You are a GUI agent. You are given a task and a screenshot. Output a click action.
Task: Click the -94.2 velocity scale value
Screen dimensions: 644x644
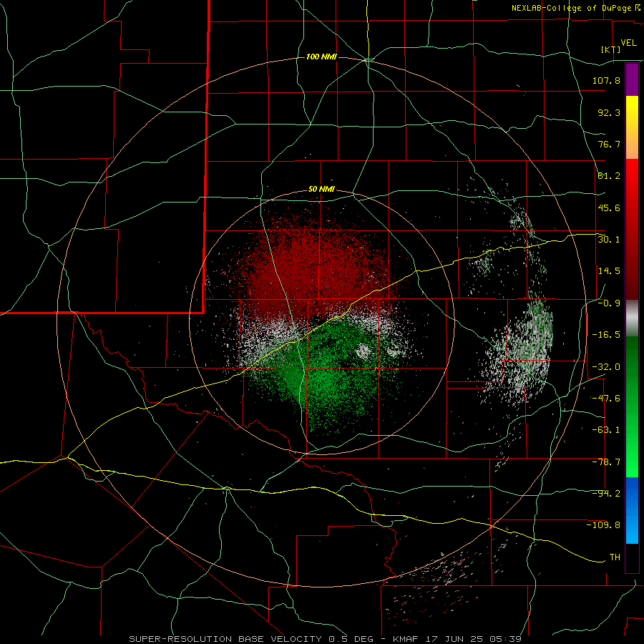[606, 494]
